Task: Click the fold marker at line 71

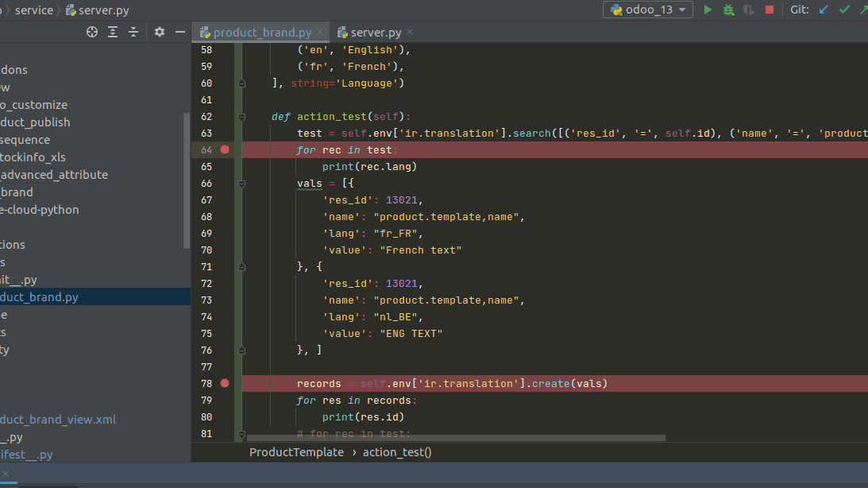Action: tap(242, 267)
